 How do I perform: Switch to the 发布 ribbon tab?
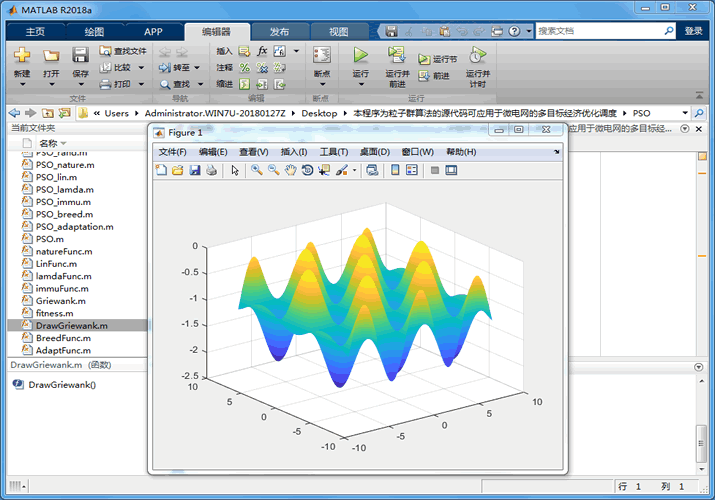280,31
